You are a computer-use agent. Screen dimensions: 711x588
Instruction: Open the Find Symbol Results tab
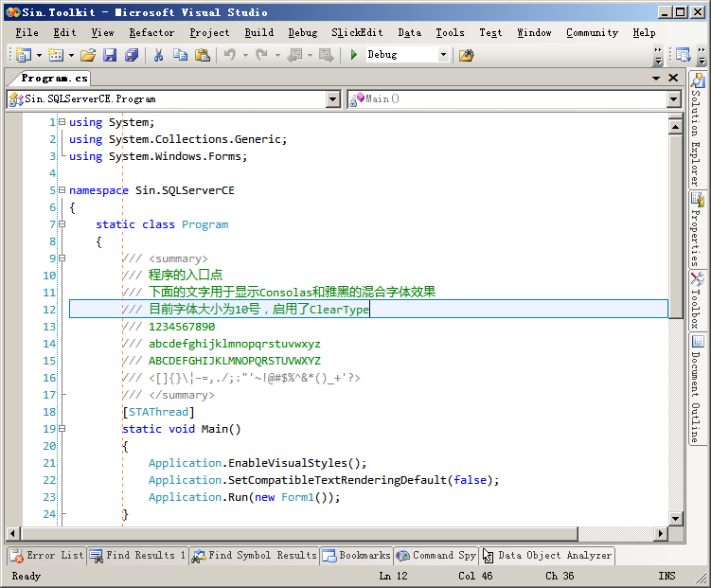pyautogui.click(x=254, y=556)
